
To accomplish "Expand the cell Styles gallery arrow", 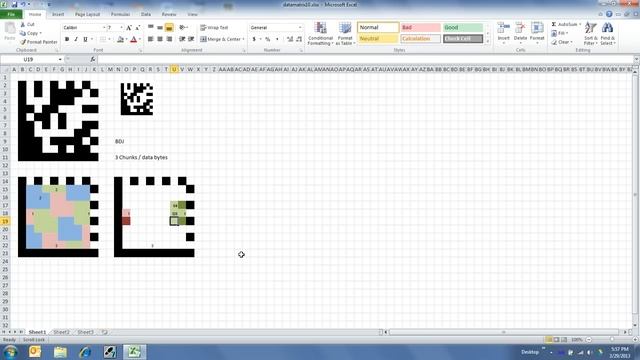I will click(x=488, y=41).
